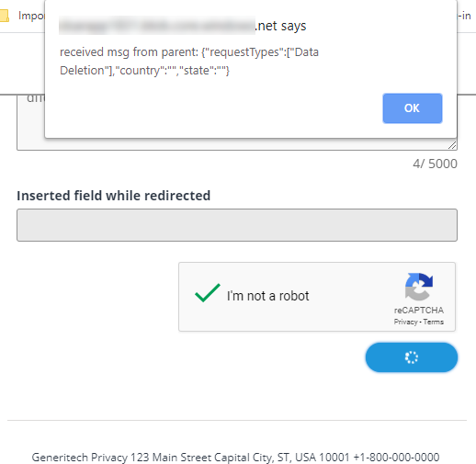Click the received msg from parent text
Image resolution: width=476 pixels, height=464 pixels.
[189, 62]
